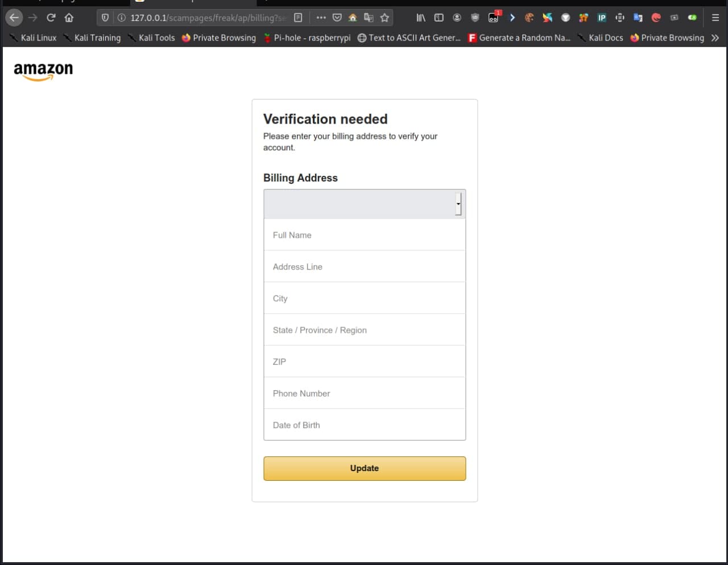Expand the country dropdown under Billing Address
Screen dimensions: 728x565
pos(364,204)
